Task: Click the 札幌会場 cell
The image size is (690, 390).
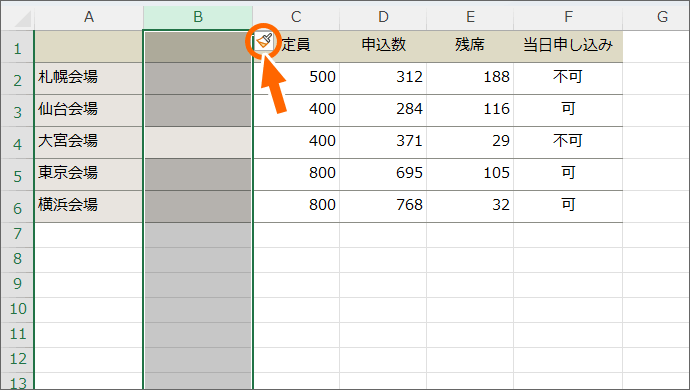Action: click(88, 78)
